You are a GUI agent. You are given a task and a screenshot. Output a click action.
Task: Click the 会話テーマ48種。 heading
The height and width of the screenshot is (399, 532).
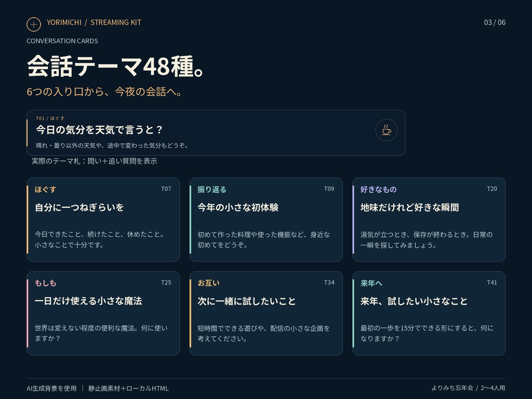tap(116, 66)
